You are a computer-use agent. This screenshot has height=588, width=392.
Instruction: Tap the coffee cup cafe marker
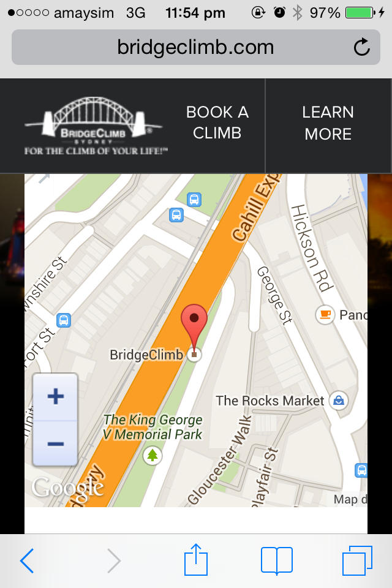click(x=325, y=314)
